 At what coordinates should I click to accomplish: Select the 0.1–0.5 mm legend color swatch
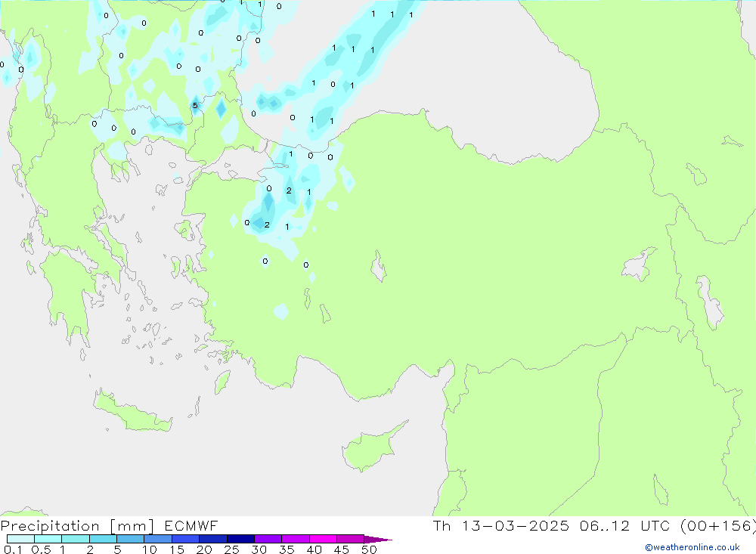point(20,539)
